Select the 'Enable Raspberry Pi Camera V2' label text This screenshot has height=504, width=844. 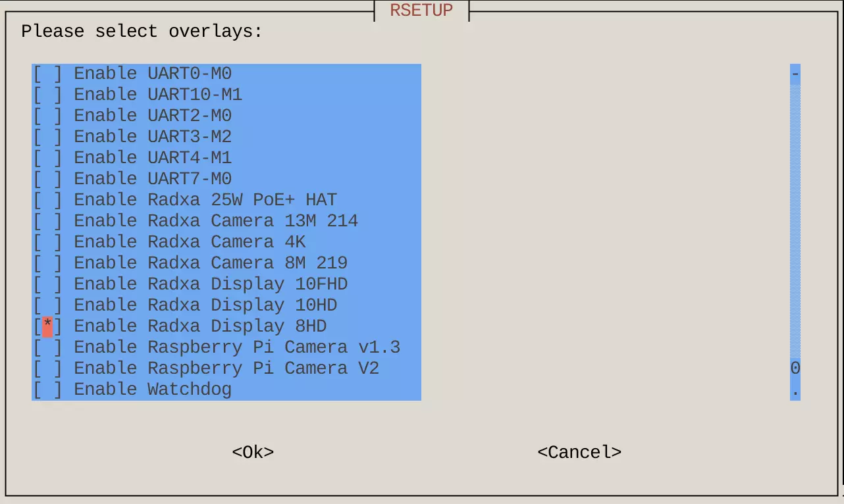click(x=226, y=368)
